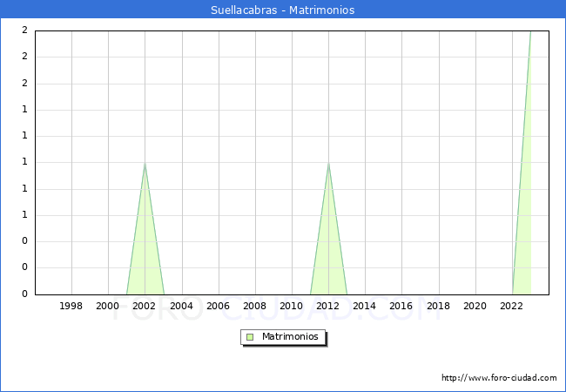Select the 2004 x-axis label
This screenshot has height=392, width=566.
(x=181, y=306)
